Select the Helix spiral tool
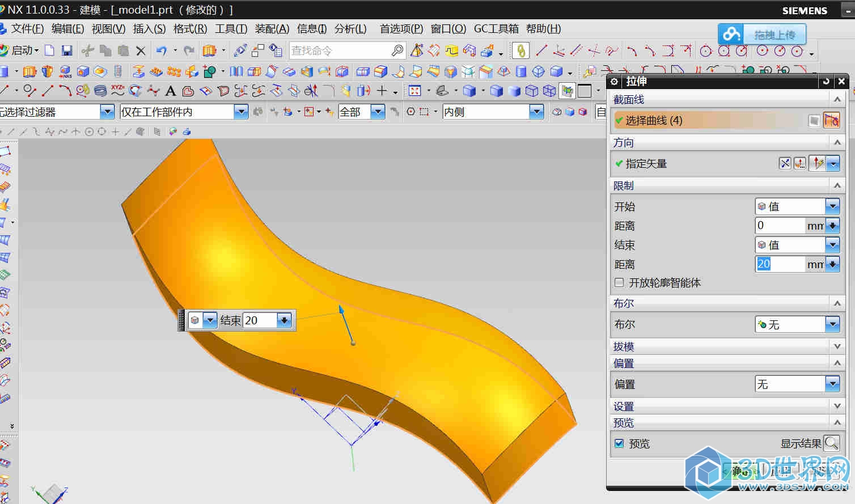Screen dimensions: 855x504 click(100, 91)
